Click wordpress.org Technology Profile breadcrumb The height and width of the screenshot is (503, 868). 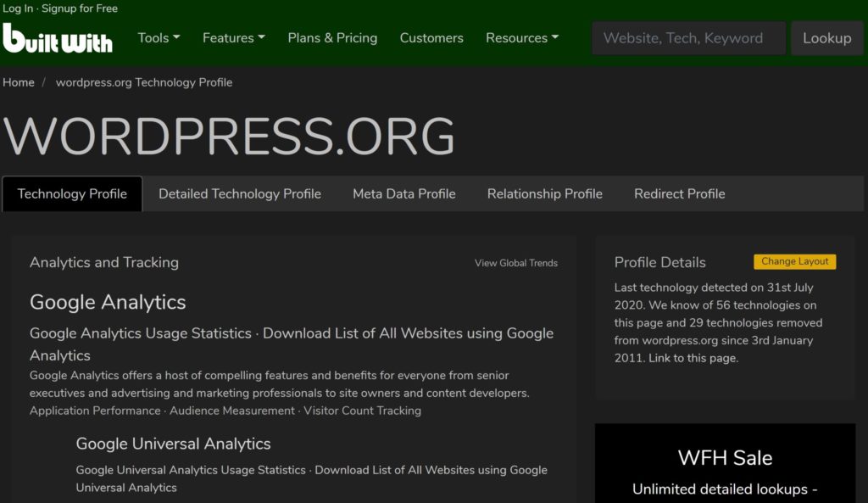144,82
